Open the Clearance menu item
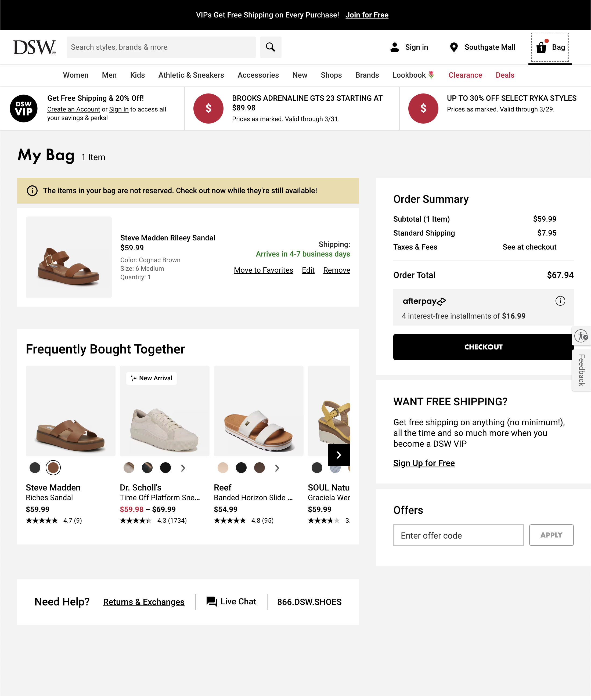591x700 pixels. [465, 75]
